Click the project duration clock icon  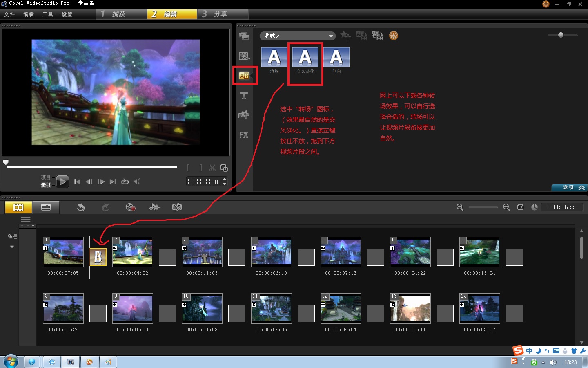(534, 207)
